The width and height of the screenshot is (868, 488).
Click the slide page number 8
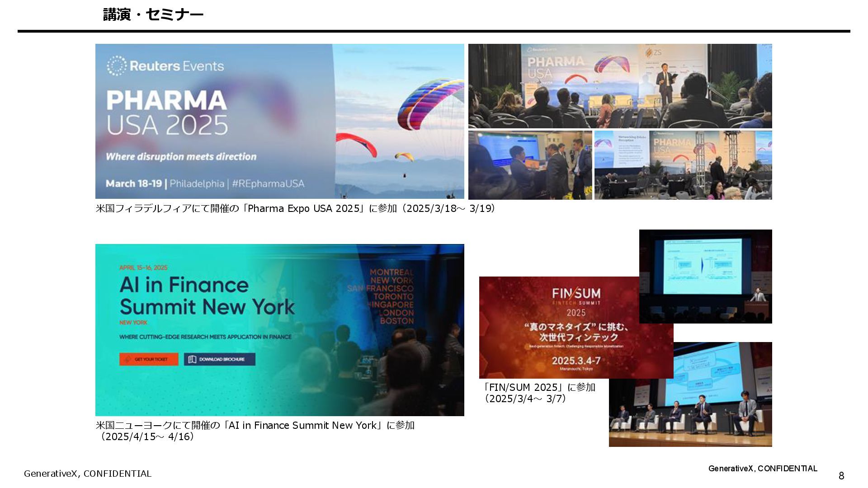pos(841,475)
